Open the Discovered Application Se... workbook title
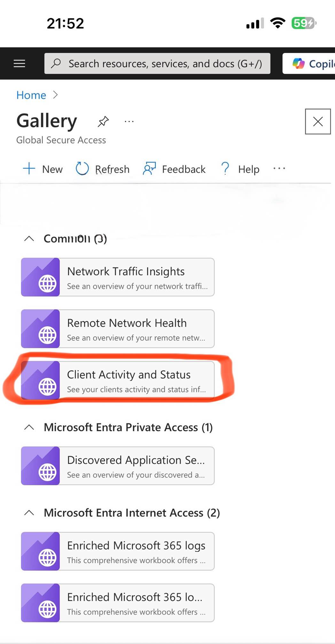 tap(136, 460)
